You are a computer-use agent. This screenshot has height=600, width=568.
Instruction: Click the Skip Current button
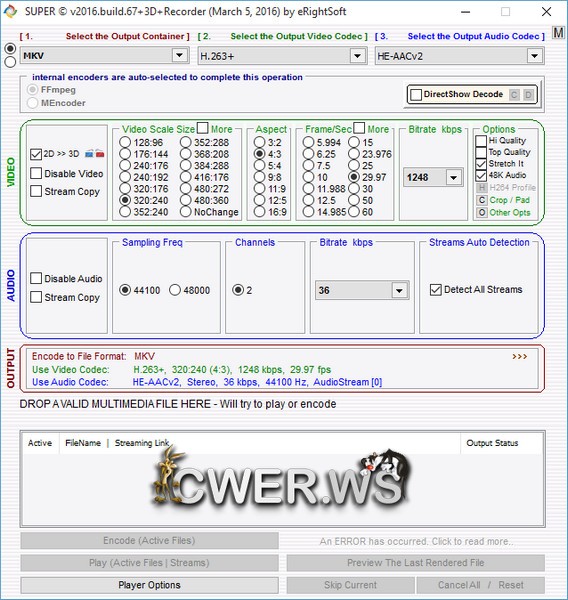pyautogui.click(x=350, y=585)
